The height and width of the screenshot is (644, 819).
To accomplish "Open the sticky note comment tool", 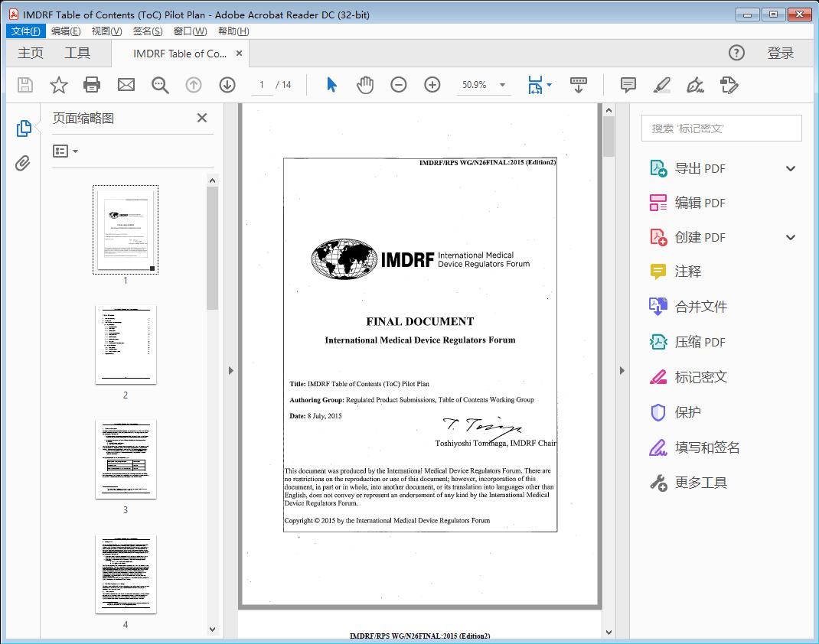I will [x=627, y=84].
